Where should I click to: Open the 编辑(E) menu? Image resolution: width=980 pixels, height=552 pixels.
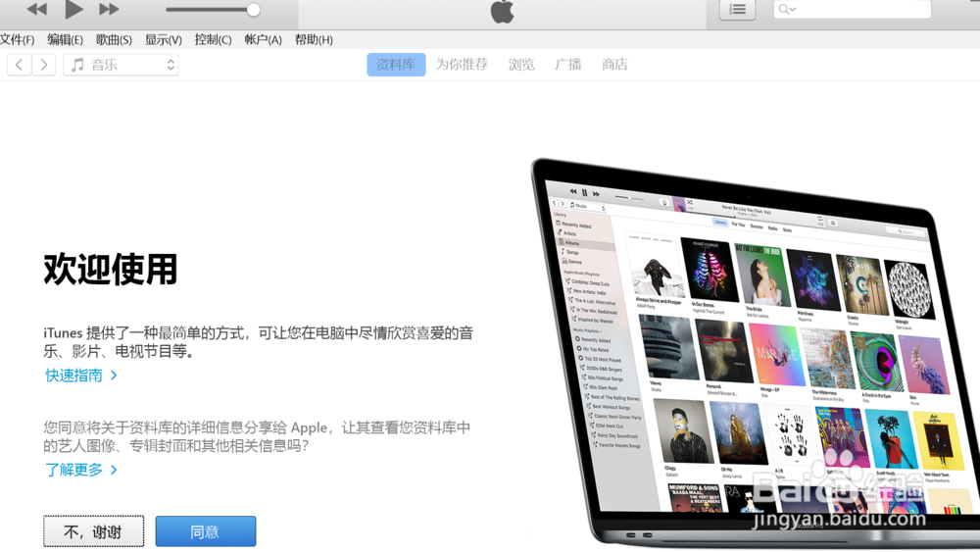pyautogui.click(x=65, y=40)
